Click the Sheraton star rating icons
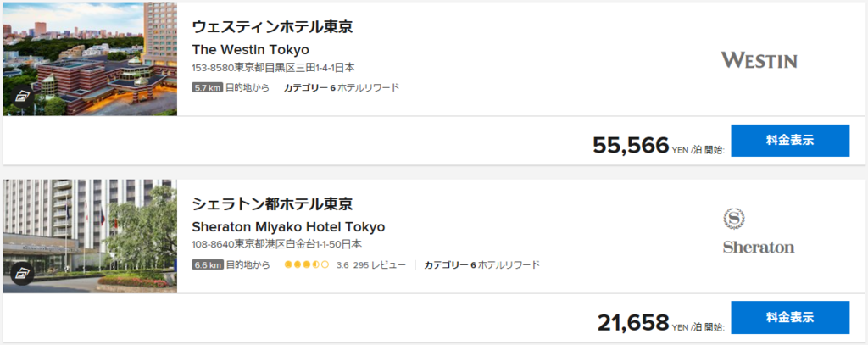The height and width of the screenshot is (345, 868). point(306,264)
